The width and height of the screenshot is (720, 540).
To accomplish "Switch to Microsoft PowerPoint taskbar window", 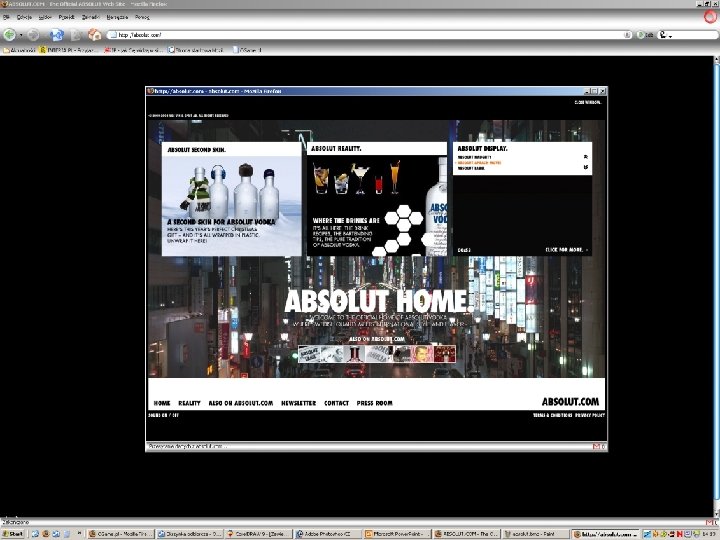I will click(397, 534).
